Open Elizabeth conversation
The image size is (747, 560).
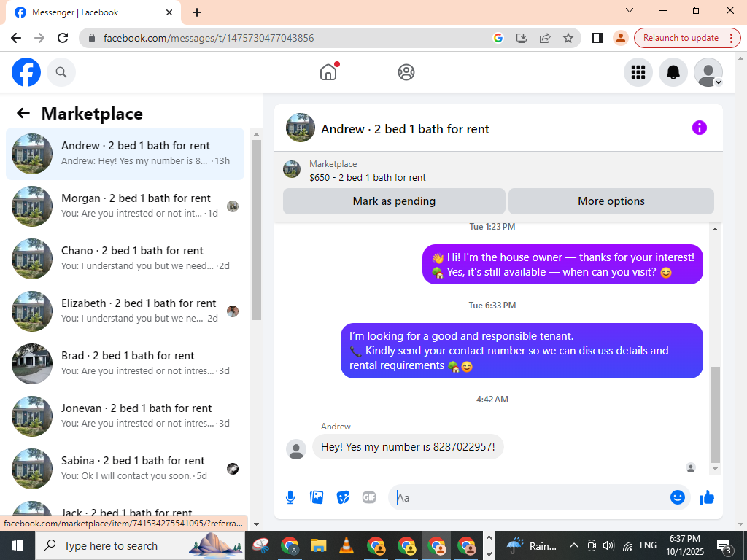(x=125, y=311)
